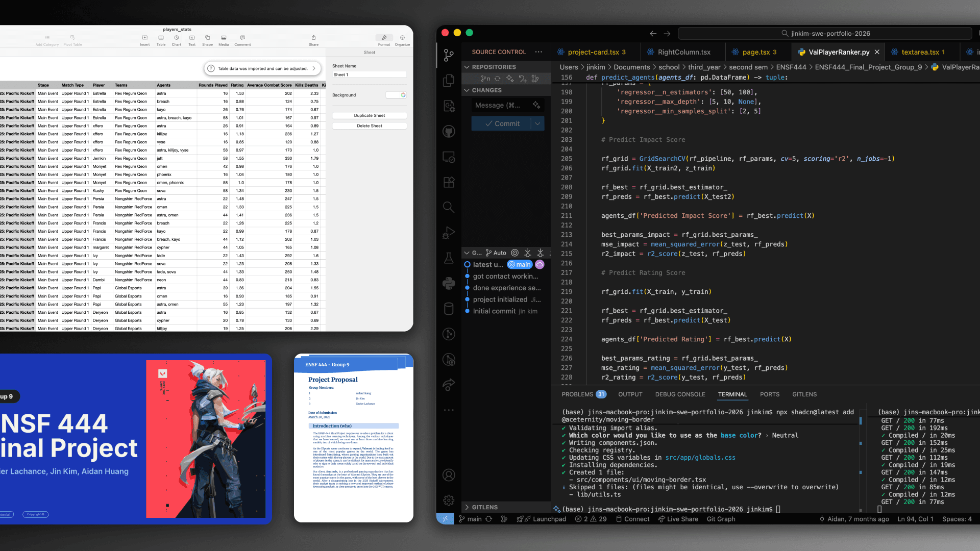Viewport: 980px width, 551px height.
Task: Open the Manage gear icon
Action: [449, 500]
